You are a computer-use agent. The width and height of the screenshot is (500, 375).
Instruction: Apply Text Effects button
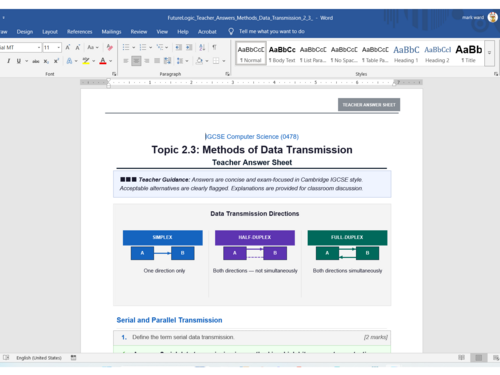point(69,61)
